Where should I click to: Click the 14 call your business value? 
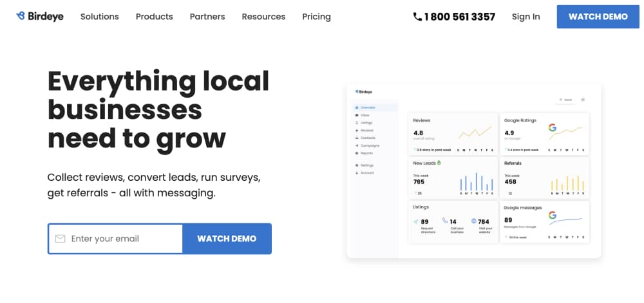coord(453,222)
